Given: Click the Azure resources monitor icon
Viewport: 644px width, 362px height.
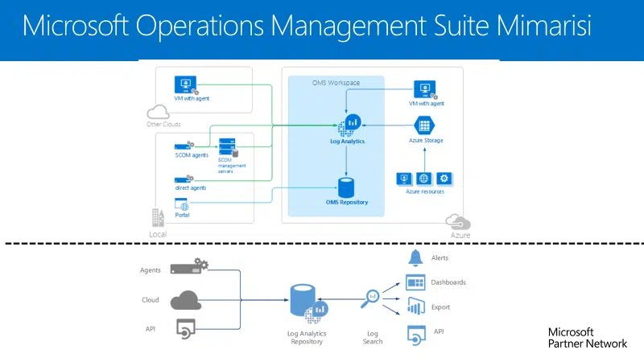Looking at the screenshot, I should point(404,179).
